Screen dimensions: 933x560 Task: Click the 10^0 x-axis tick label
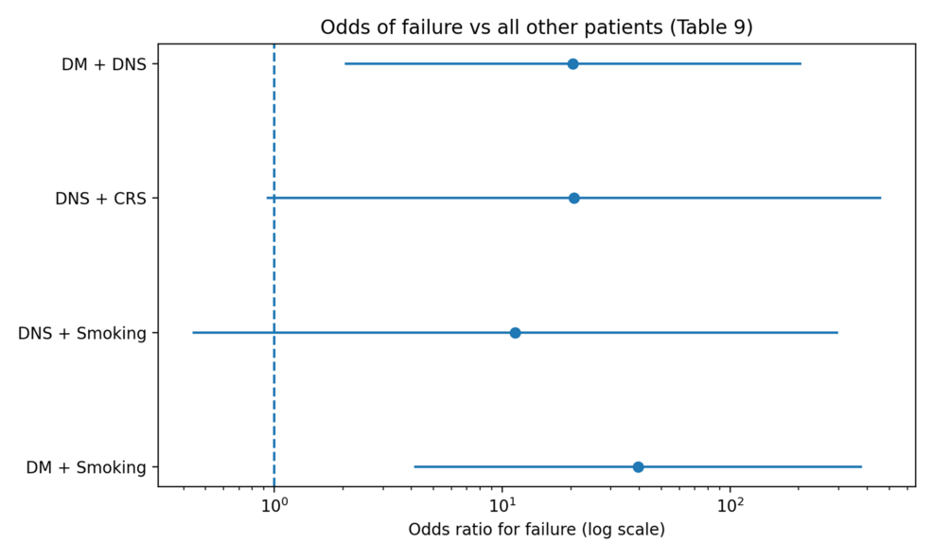[x=274, y=503]
